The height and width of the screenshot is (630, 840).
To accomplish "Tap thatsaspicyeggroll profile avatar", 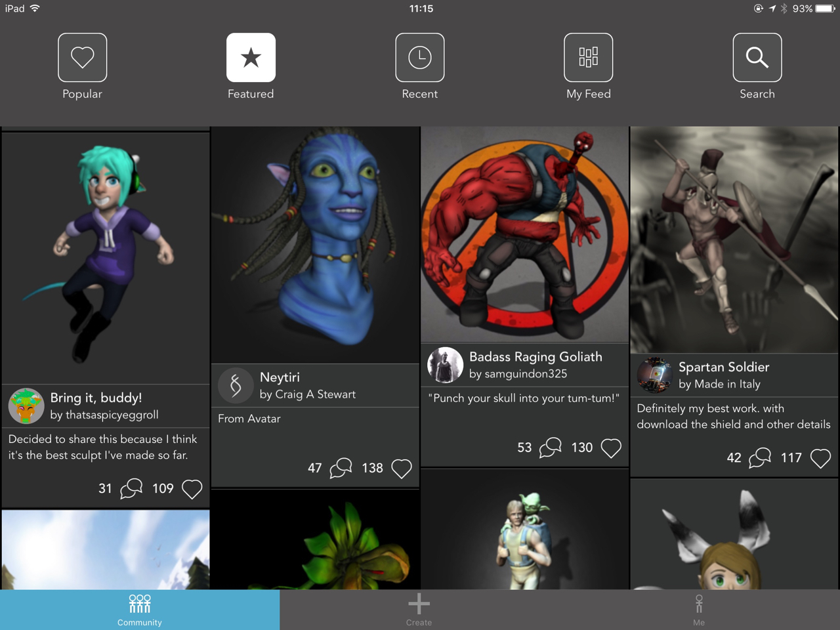I will point(26,406).
